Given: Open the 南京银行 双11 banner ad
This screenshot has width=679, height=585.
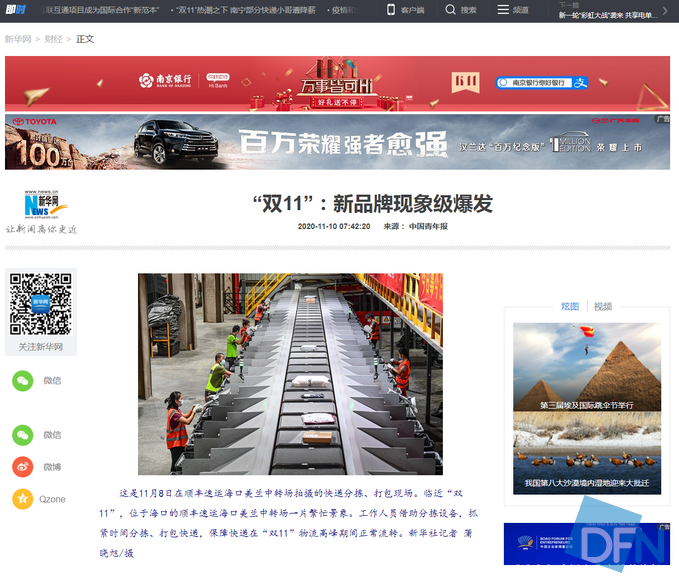Looking at the screenshot, I should 337,84.
